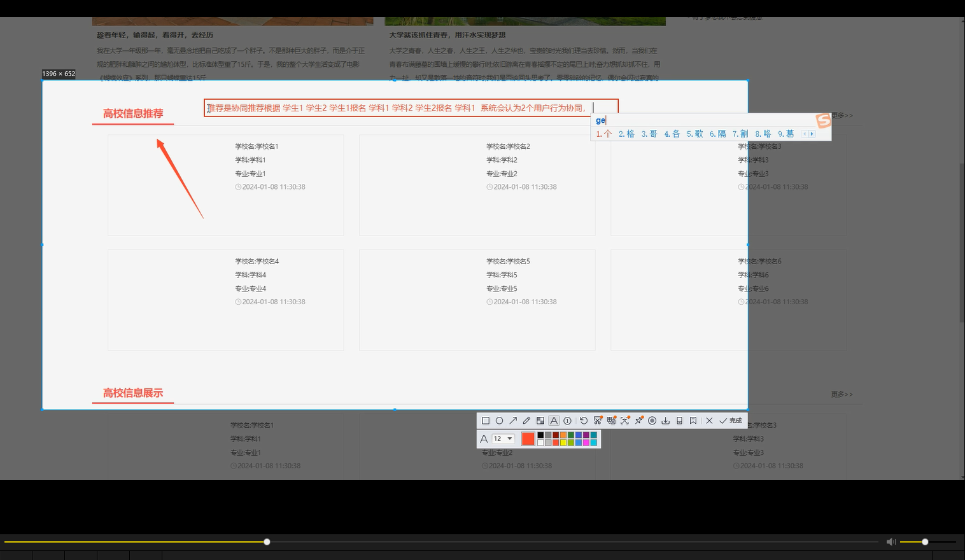Select the pencil freehand tool

pos(526,421)
